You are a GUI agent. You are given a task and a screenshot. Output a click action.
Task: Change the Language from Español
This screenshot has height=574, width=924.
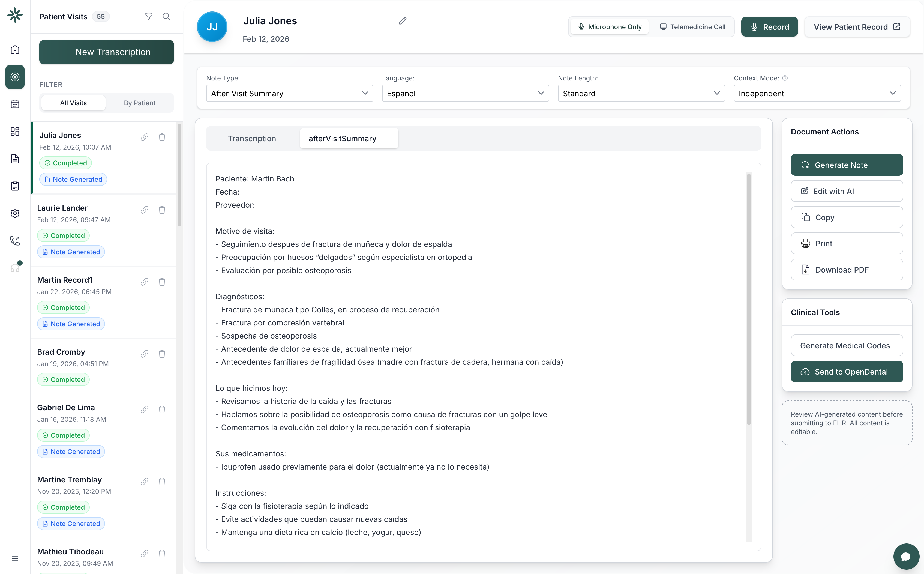point(465,93)
